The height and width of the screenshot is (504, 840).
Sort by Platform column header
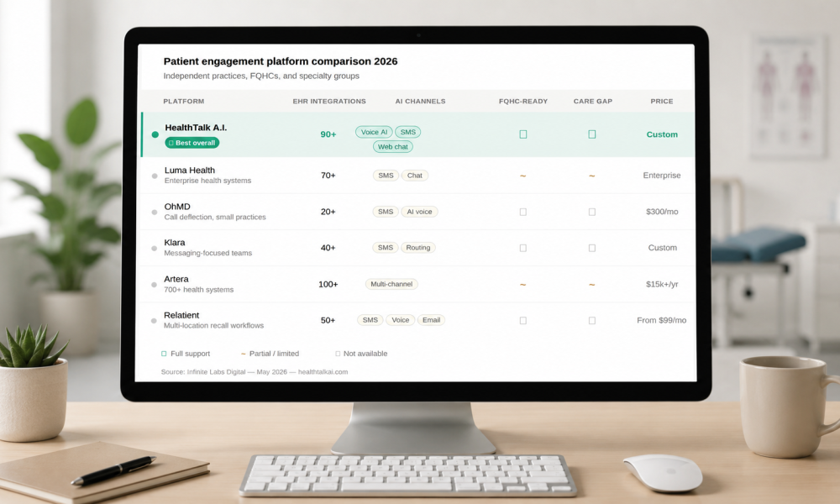184,102
